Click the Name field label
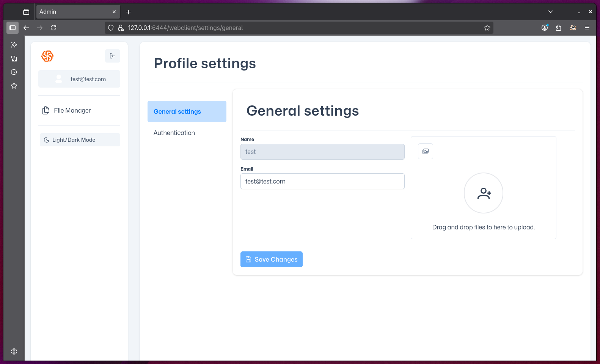This screenshot has height=364, width=600. pyautogui.click(x=247, y=139)
